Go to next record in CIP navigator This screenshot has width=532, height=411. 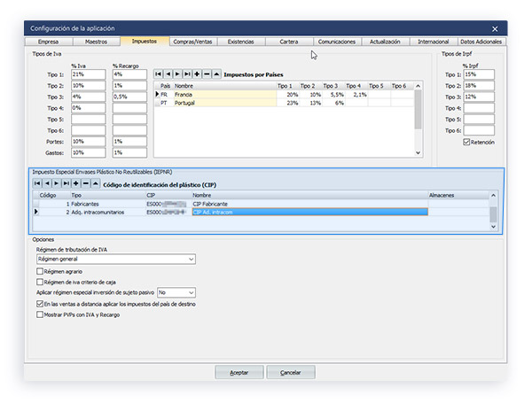click(x=57, y=182)
